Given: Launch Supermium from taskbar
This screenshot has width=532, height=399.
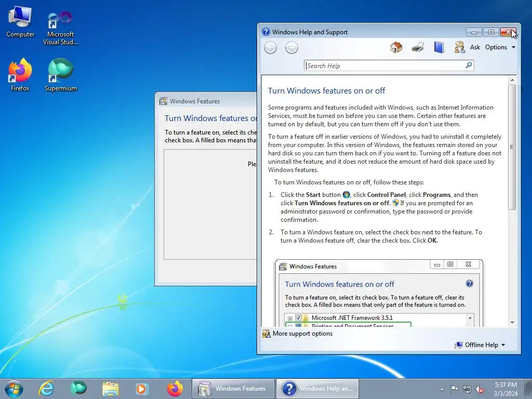Looking at the screenshot, I should click(x=78, y=389).
